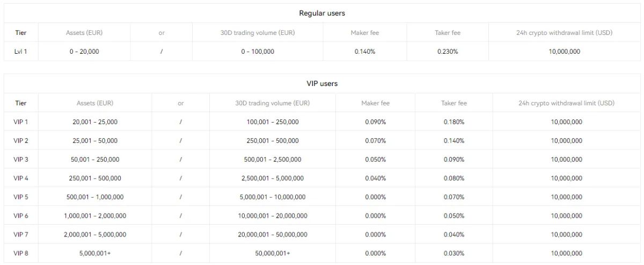Click Lvl 1 maker fee 0.140%
The height and width of the screenshot is (265, 644).
[364, 52]
